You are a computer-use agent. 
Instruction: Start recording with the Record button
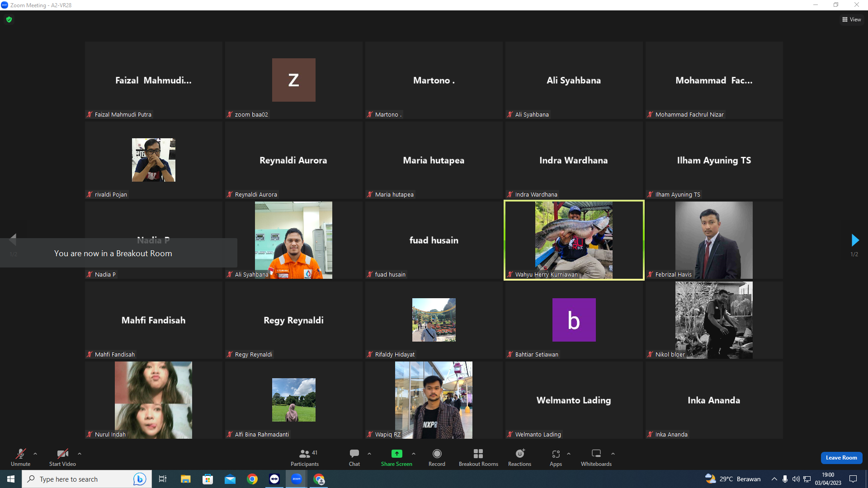(437, 457)
